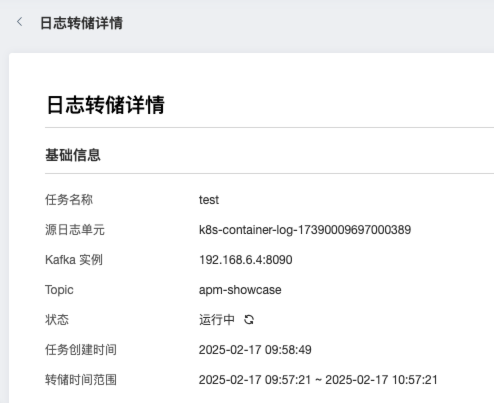494x403 pixels.
Task: Open source log unit k8s-container-log-17390009697000389
Action: coord(305,230)
